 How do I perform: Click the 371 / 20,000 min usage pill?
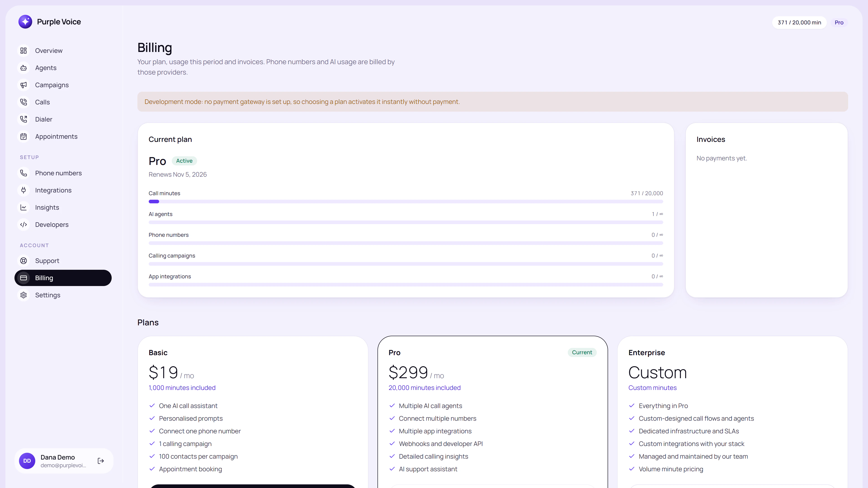point(799,23)
